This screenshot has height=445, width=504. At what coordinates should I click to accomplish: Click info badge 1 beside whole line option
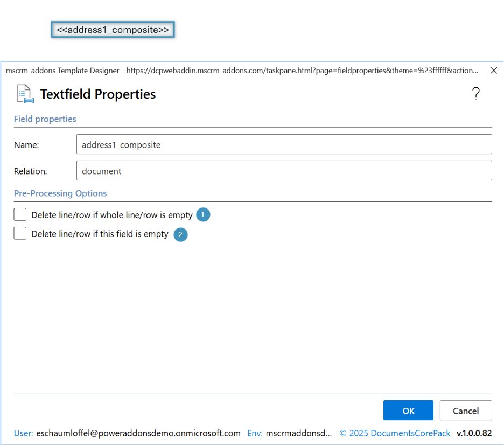(203, 215)
